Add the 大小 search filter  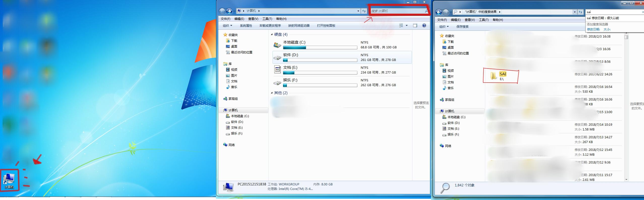(607, 29)
